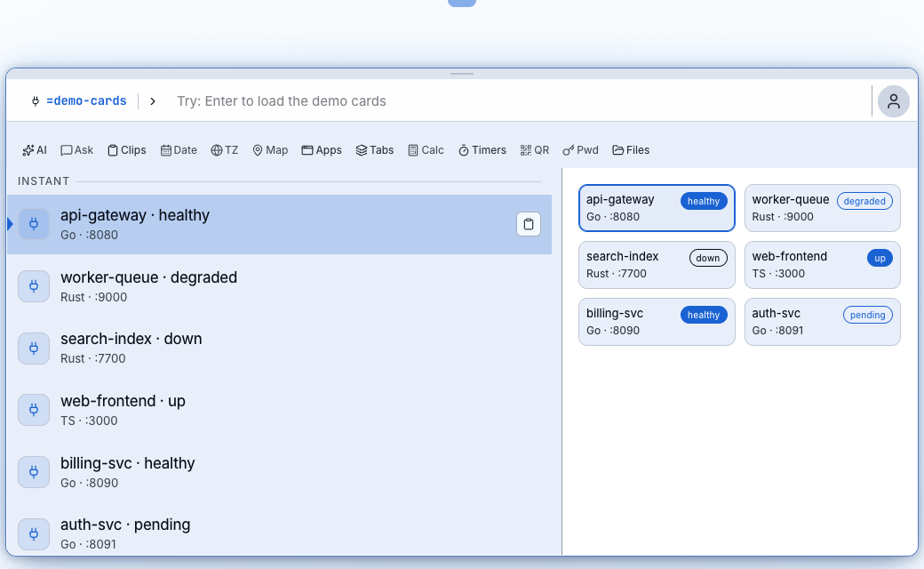Screen dimensions: 924x569
Task: Open the Files shortcut
Action: click(631, 150)
